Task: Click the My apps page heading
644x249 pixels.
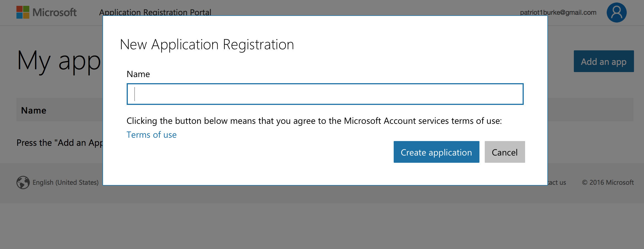Action: click(x=59, y=61)
